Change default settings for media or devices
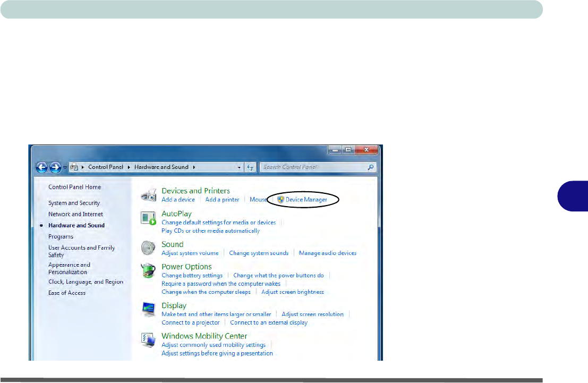 coord(219,223)
